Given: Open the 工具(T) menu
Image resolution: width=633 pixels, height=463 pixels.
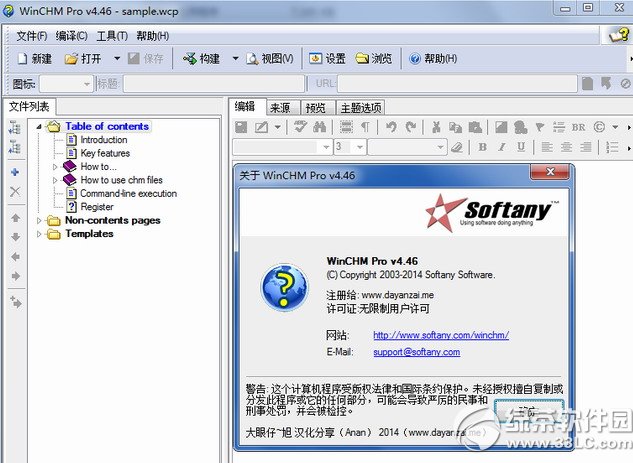Looking at the screenshot, I should (x=112, y=36).
